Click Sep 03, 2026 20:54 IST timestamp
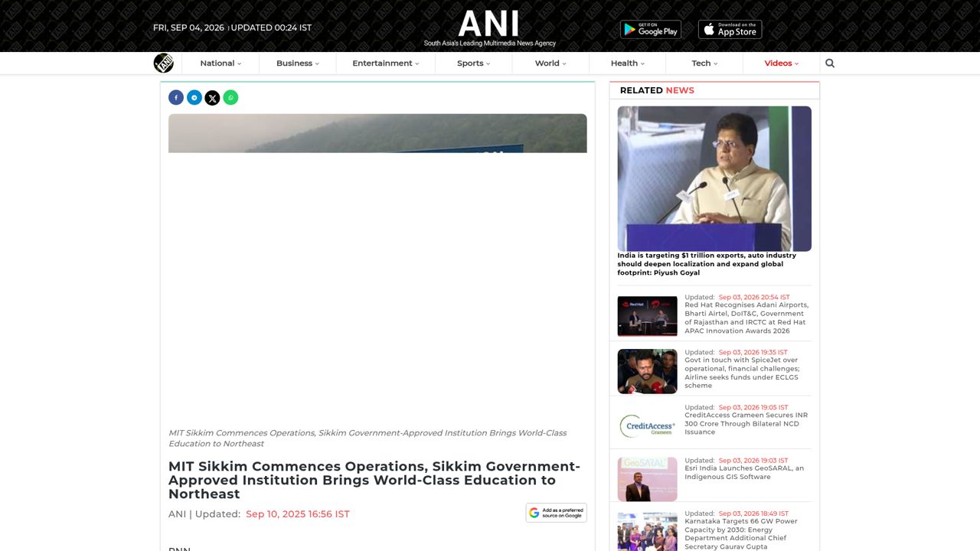Image resolution: width=980 pixels, height=551 pixels. 754,297
